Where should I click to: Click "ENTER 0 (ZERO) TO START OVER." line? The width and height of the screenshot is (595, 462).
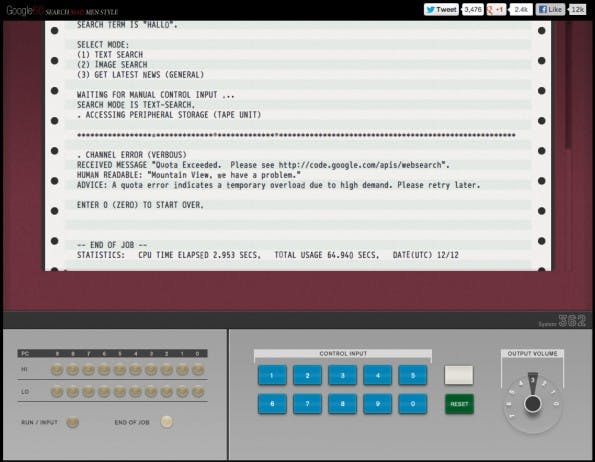click(x=140, y=205)
